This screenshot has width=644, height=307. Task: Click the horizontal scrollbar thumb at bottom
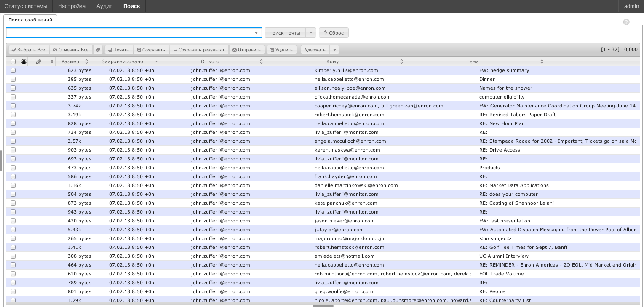point(323,306)
